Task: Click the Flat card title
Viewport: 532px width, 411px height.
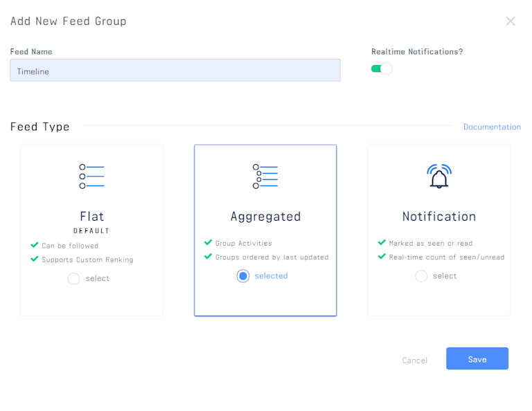Action: 91,217
